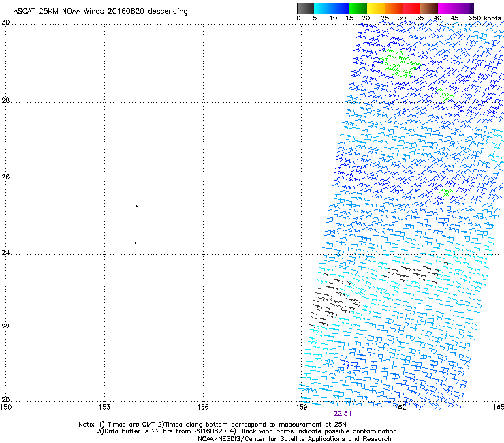The height and width of the screenshot is (443, 504).
Task: Click the latitude label 30
Action: (x=5, y=22)
